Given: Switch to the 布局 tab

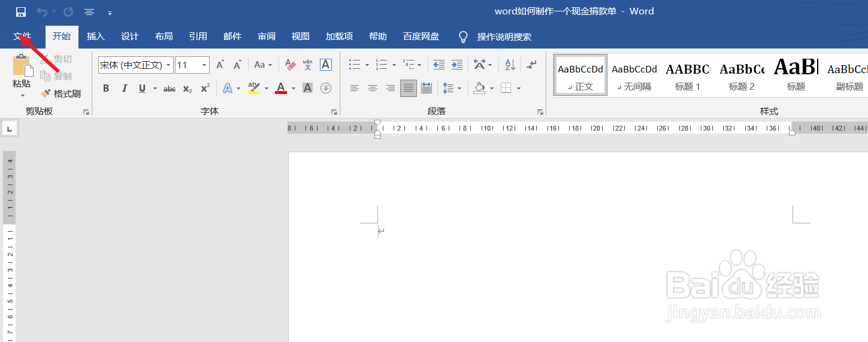Looking at the screenshot, I should (x=164, y=37).
